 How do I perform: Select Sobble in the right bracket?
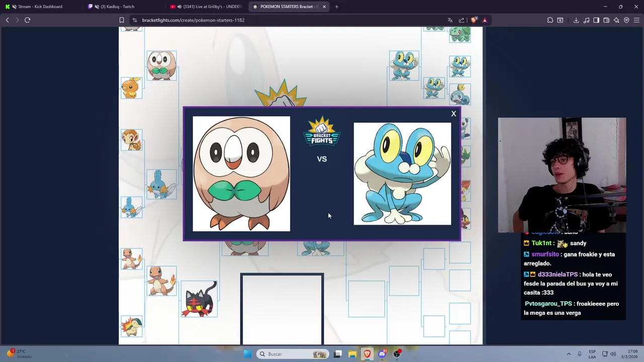tap(460, 94)
